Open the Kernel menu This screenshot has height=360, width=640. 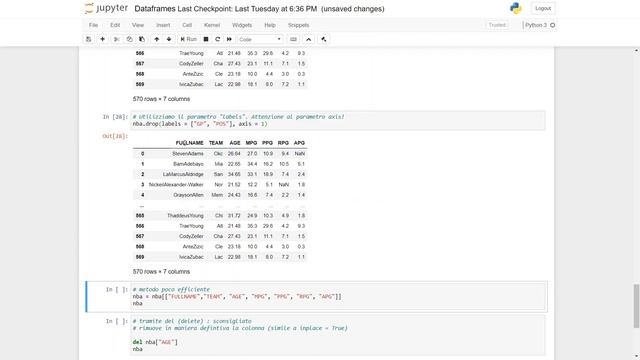(212, 25)
